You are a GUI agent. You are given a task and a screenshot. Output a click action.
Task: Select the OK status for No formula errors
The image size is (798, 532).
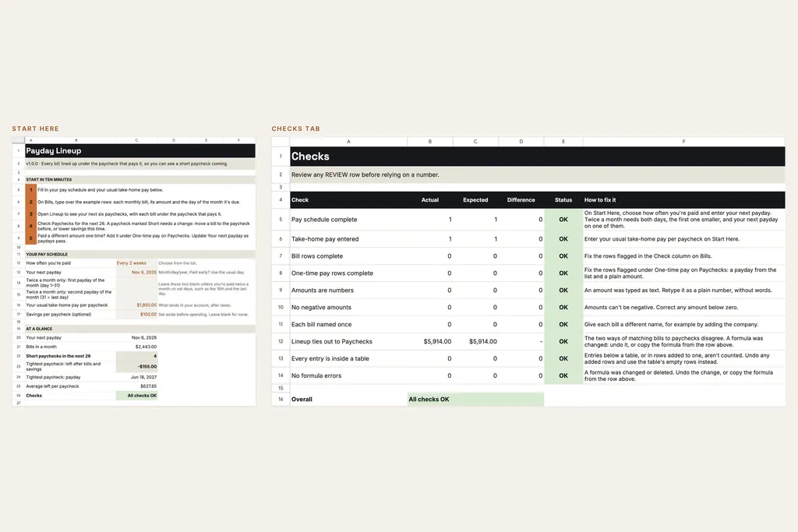pyautogui.click(x=563, y=375)
